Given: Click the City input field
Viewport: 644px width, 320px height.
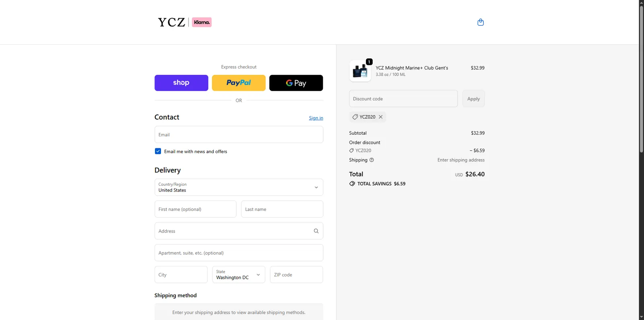Looking at the screenshot, I should click(x=181, y=274).
